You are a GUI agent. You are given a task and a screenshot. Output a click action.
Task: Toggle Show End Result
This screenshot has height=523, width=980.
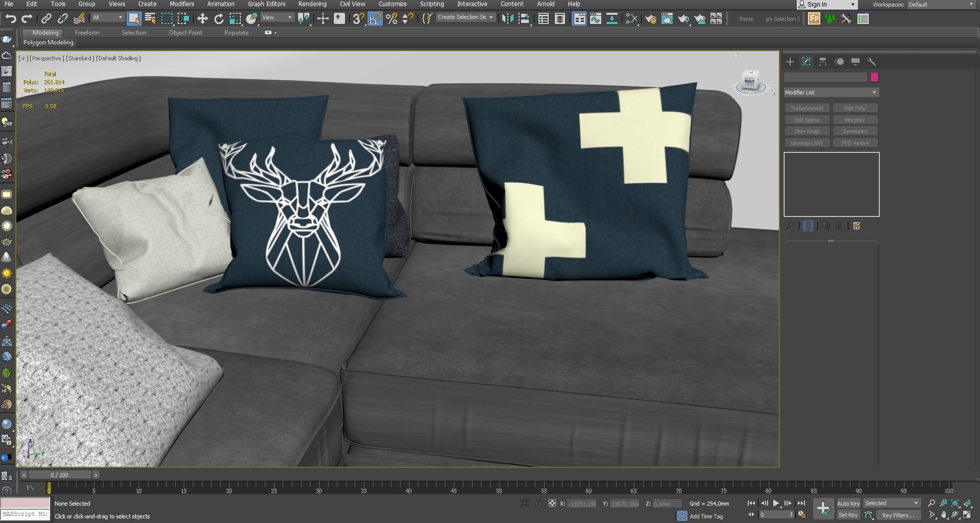point(808,226)
